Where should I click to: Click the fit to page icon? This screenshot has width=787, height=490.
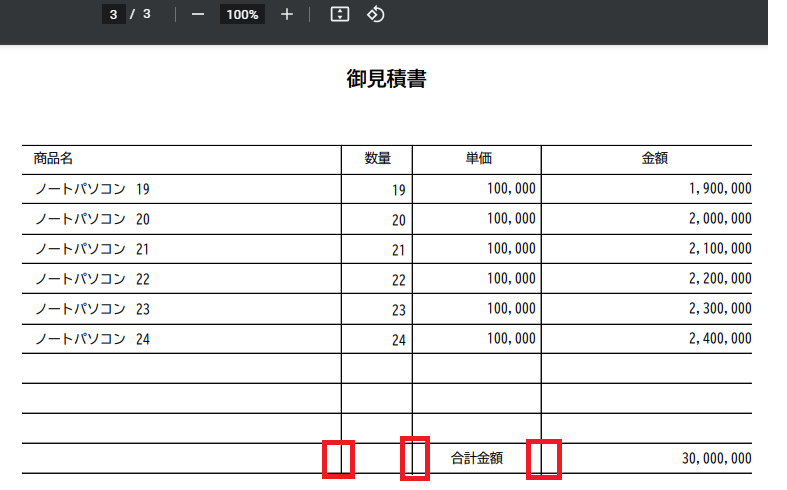(340, 15)
